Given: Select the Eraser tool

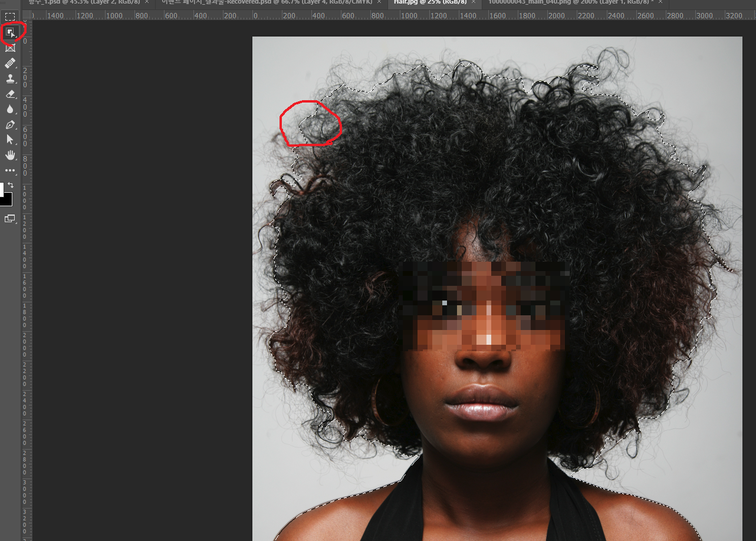Looking at the screenshot, I should (x=10, y=94).
